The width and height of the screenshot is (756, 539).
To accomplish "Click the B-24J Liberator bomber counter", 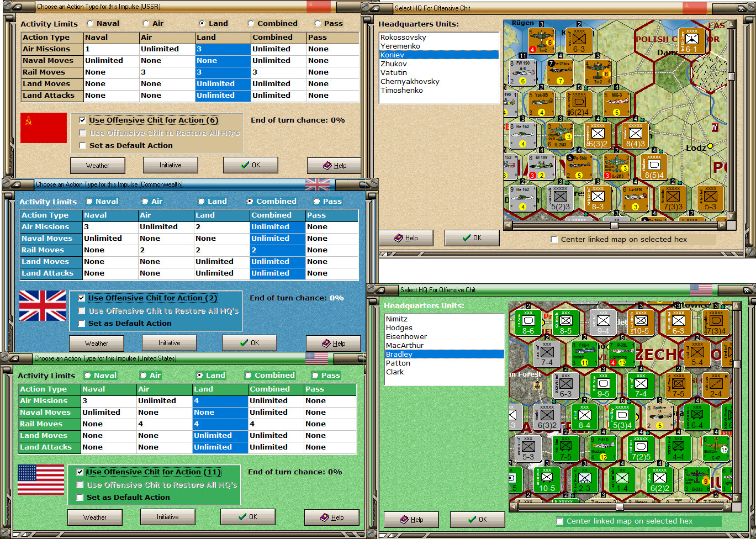I will (x=697, y=480).
